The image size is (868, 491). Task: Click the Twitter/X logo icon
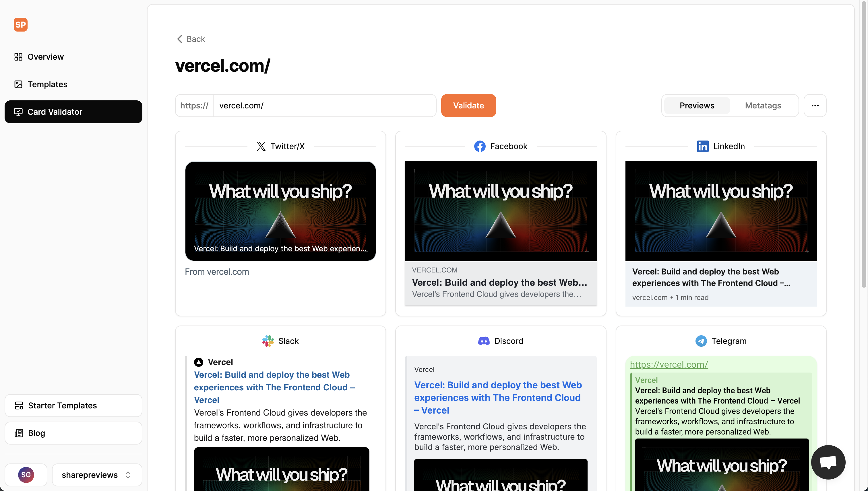pyautogui.click(x=261, y=146)
